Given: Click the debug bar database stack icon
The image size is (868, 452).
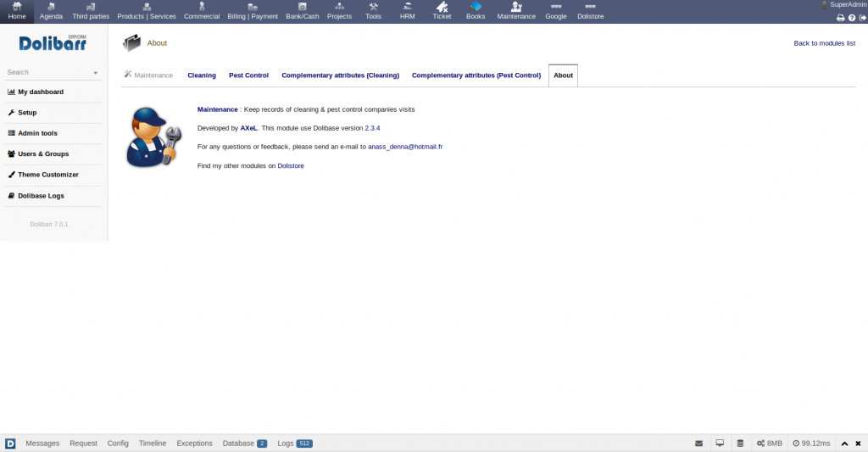Looking at the screenshot, I should pyautogui.click(x=740, y=444).
